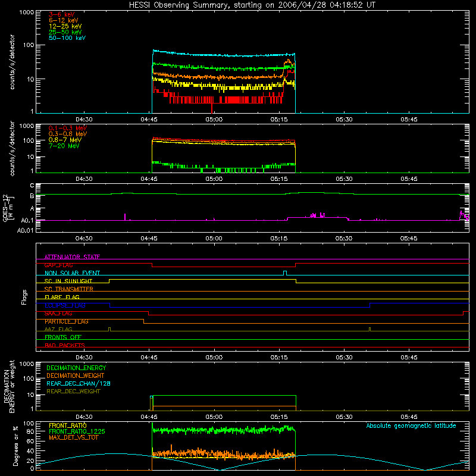Click the SAA_FLAG label
Screen dimensions: 476x476
point(58,314)
